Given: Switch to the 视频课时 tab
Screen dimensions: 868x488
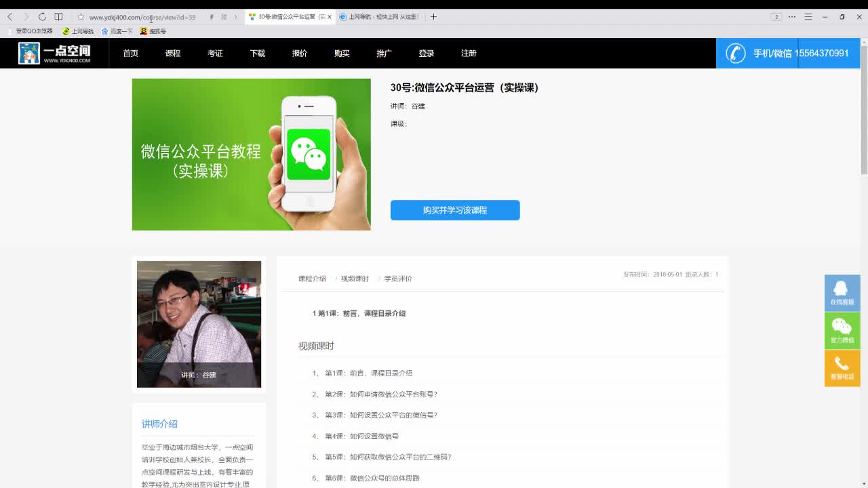Looking at the screenshot, I should [353, 278].
